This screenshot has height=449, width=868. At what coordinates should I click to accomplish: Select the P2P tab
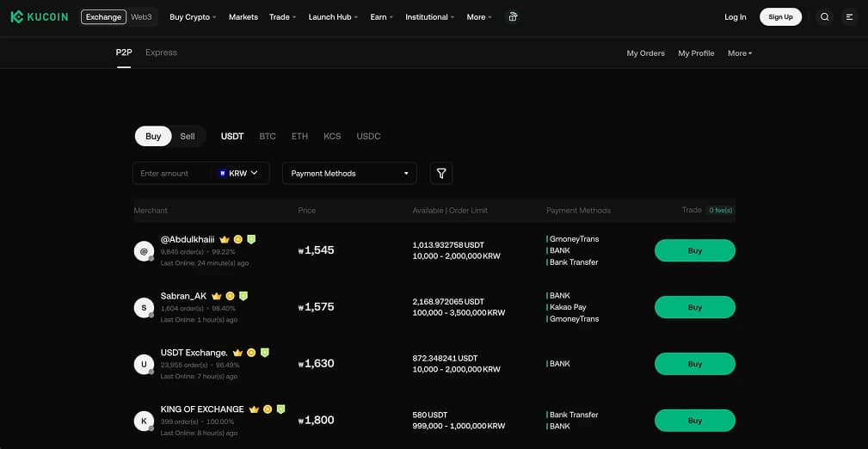pos(124,52)
